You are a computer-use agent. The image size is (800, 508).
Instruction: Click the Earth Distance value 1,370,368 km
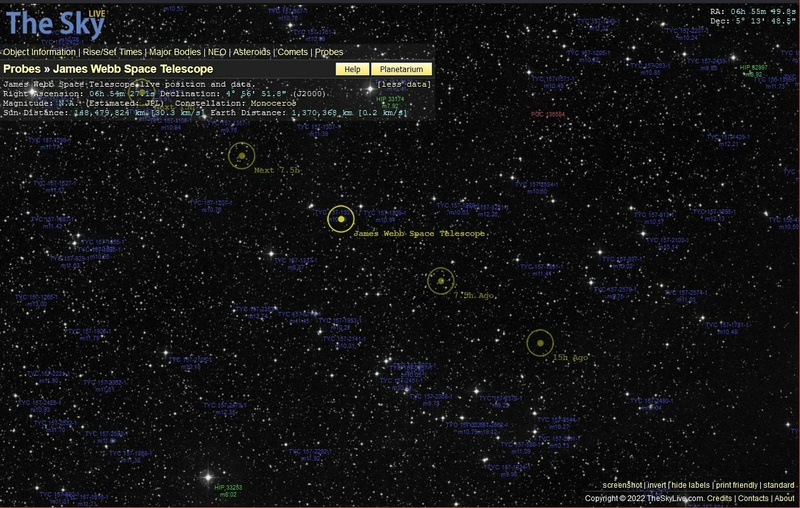(x=322, y=113)
